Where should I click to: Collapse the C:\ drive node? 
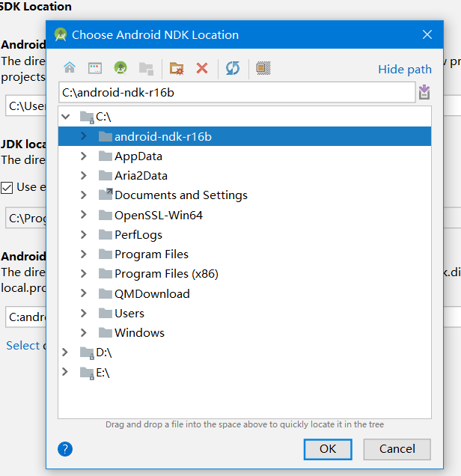point(66,117)
